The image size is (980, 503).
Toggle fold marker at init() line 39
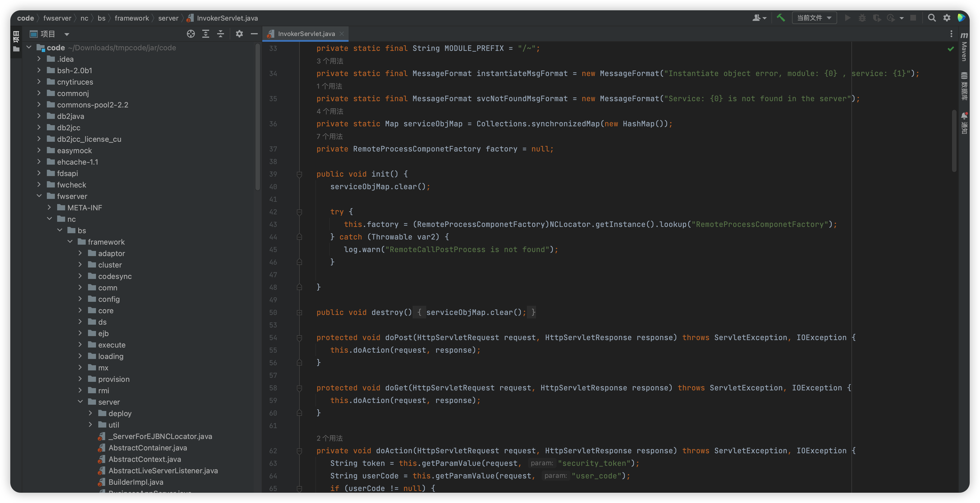[299, 174]
